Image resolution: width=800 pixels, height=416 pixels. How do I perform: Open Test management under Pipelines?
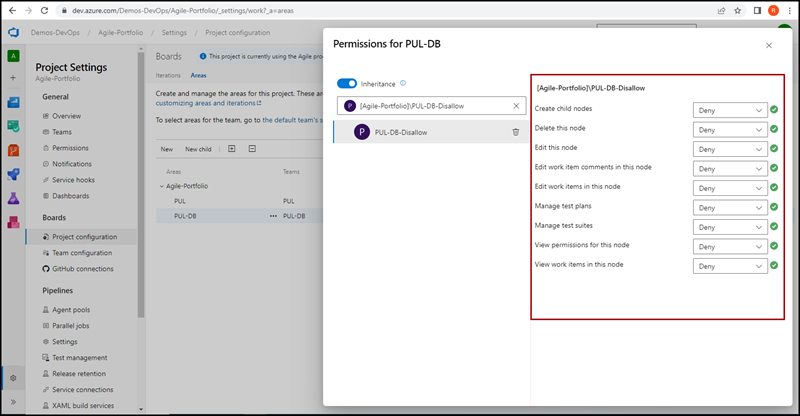pos(80,357)
